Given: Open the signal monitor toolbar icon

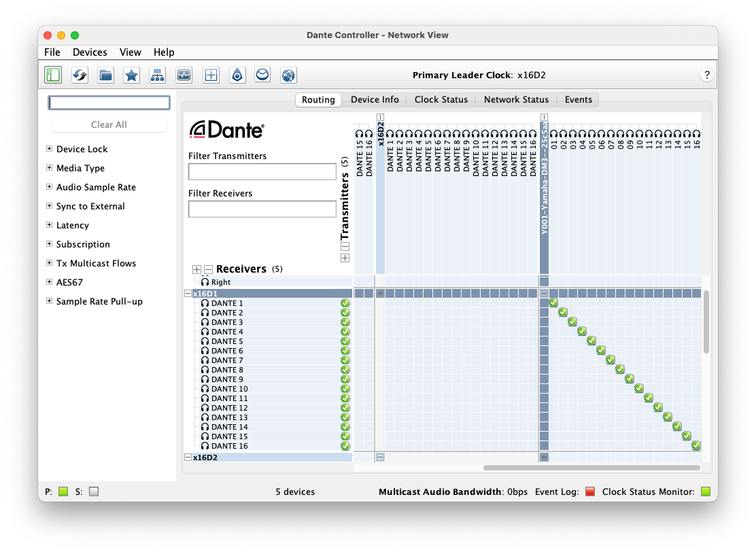Looking at the screenshot, I should (184, 75).
